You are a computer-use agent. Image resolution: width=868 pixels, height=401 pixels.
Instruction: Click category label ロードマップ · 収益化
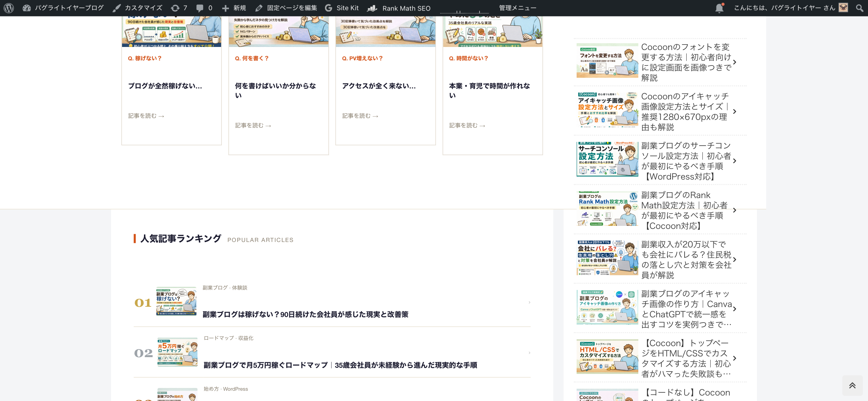pyautogui.click(x=229, y=338)
